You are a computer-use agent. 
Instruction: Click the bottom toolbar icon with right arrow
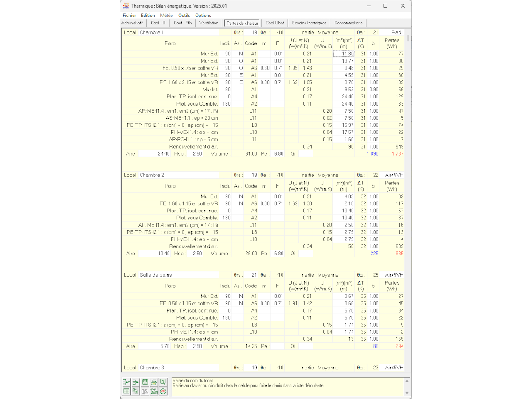(x=136, y=382)
